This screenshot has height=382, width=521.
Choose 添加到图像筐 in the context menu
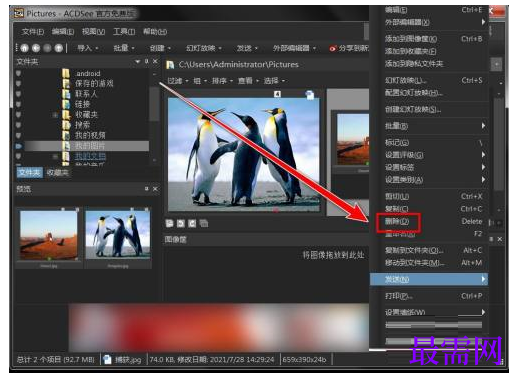coord(429,39)
